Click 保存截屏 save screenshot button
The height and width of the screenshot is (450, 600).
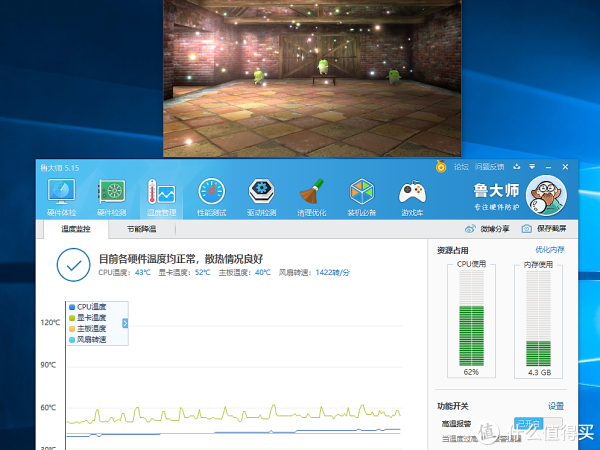[x=544, y=229]
